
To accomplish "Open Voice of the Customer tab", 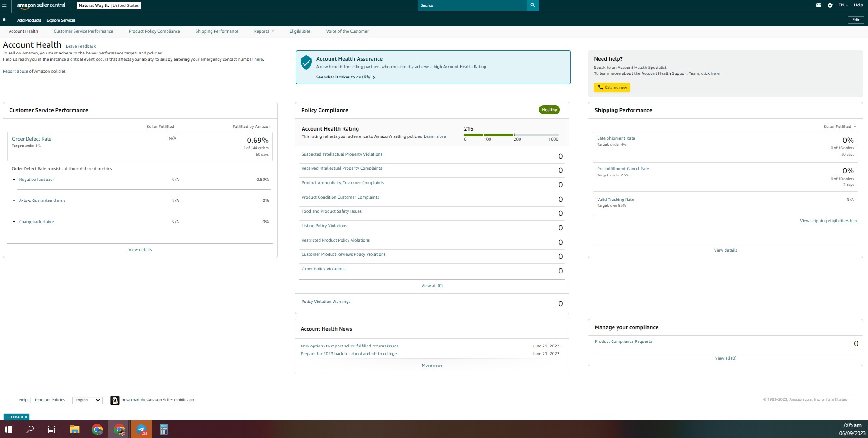I will click(347, 31).
